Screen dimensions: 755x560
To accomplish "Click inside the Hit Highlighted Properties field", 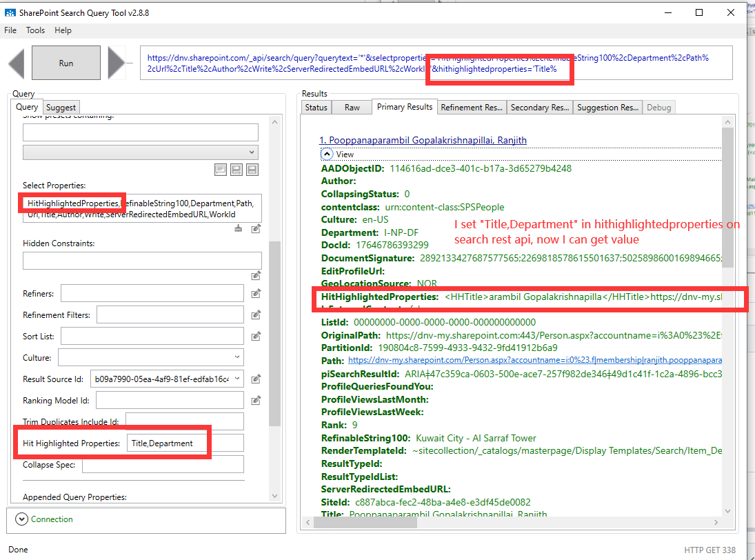I will click(x=168, y=442).
